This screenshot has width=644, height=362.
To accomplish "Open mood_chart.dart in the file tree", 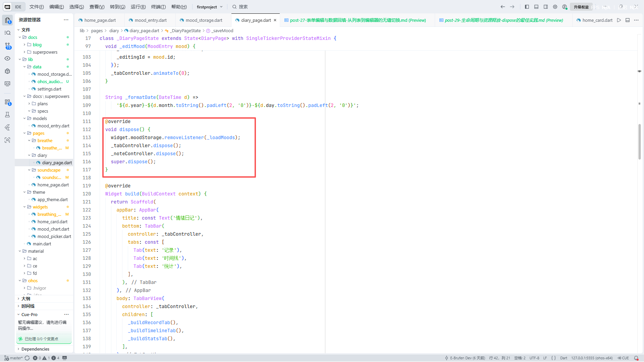I will point(53,229).
